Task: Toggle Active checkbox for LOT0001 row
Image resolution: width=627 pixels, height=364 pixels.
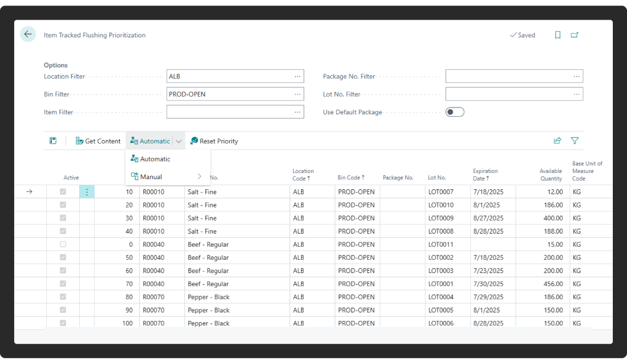Action: coord(63,284)
